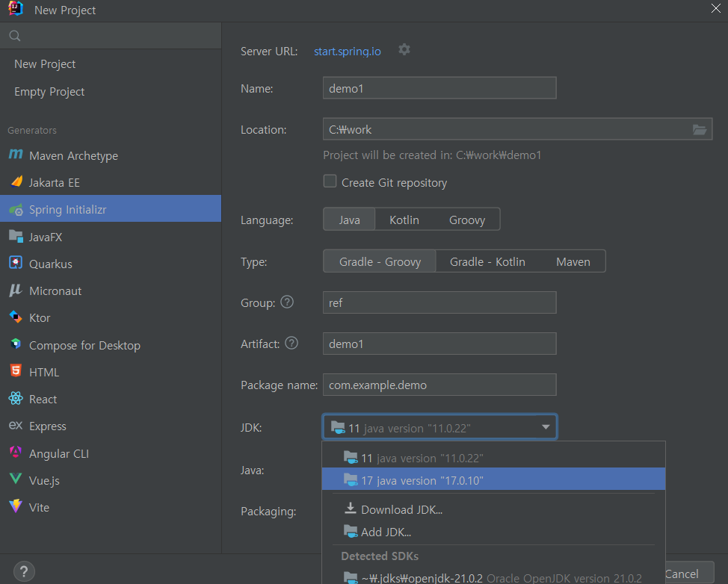
Task: Click the Group input field
Action: point(439,302)
